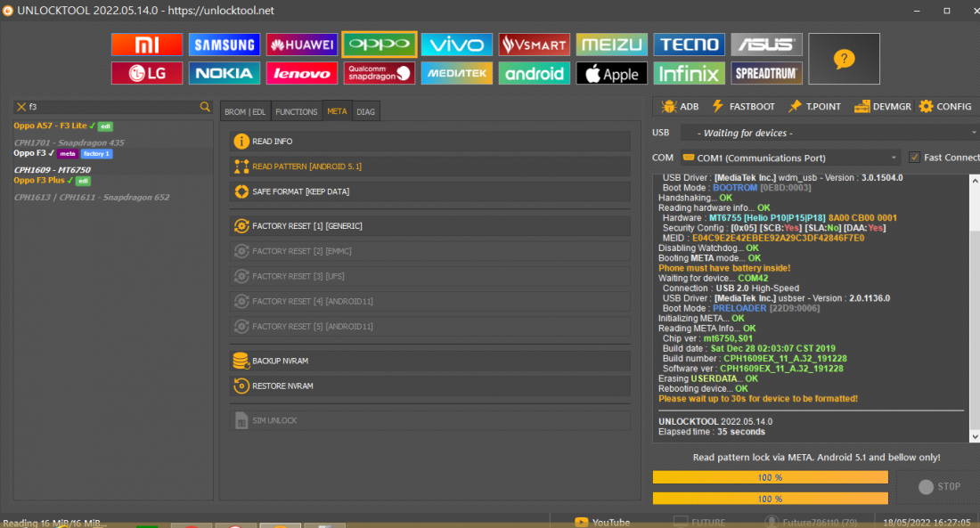Click the FUTURE computer name in status bar

pyautogui.click(x=700, y=523)
